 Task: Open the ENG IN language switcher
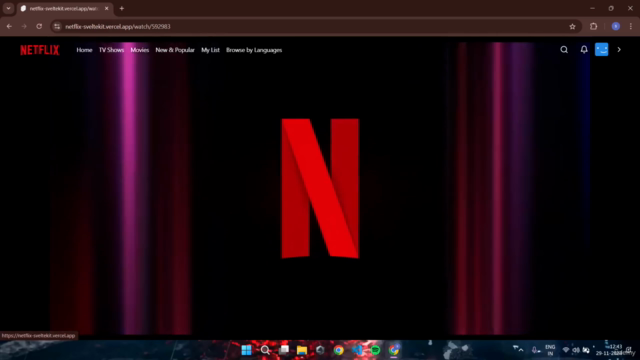pyautogui.click(x=550, y=350)
